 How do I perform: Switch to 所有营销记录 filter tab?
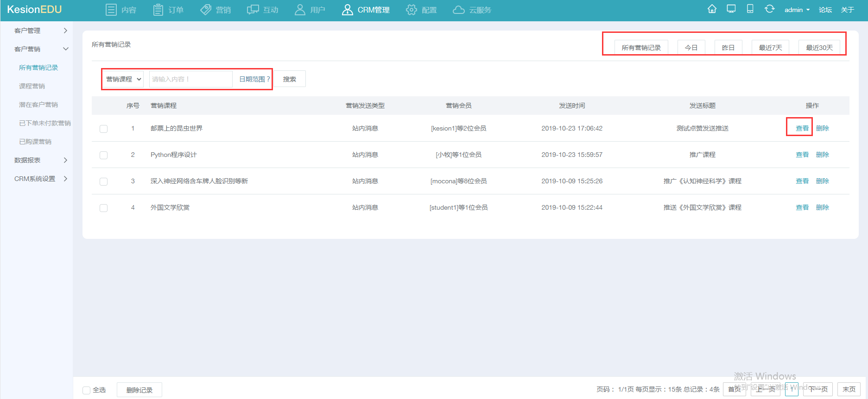point(641,48)
